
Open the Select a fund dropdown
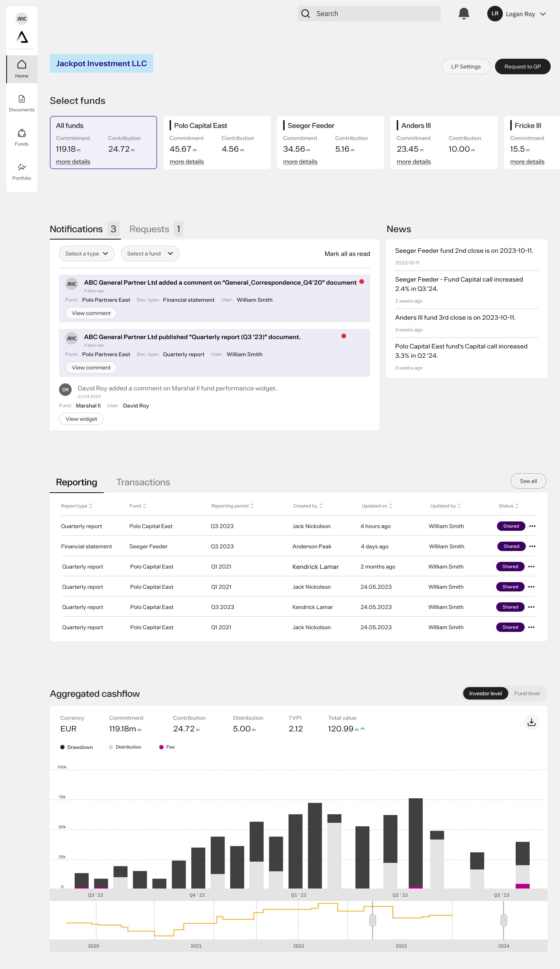[x=150, y=254]
